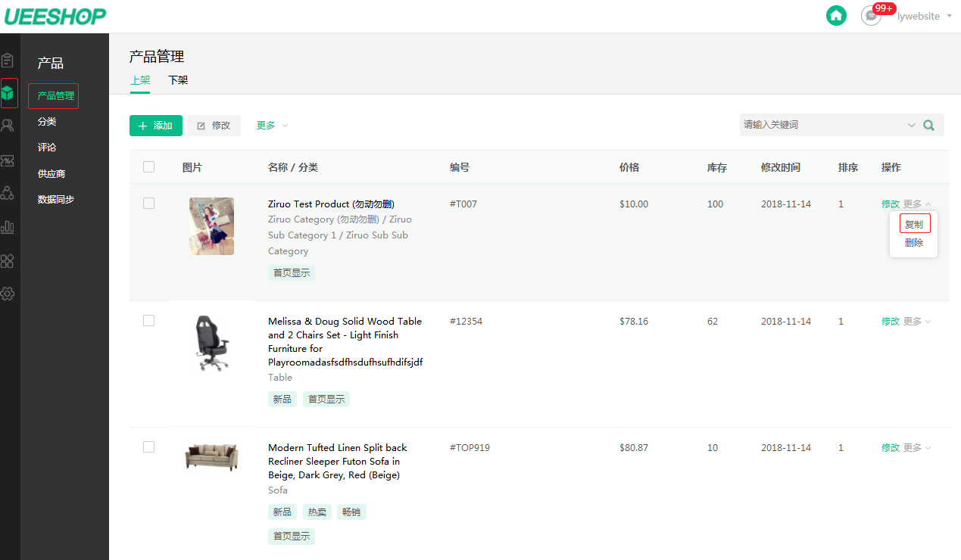Open the bar chart statistics icon
This screenshot has height=560, width=961.
(8, 226)
